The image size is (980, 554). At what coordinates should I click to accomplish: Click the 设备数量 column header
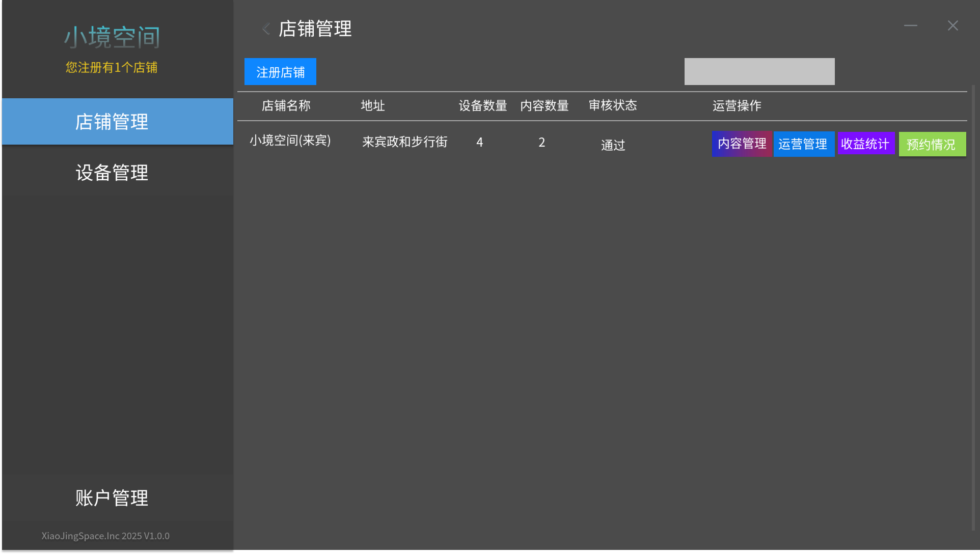482,105
